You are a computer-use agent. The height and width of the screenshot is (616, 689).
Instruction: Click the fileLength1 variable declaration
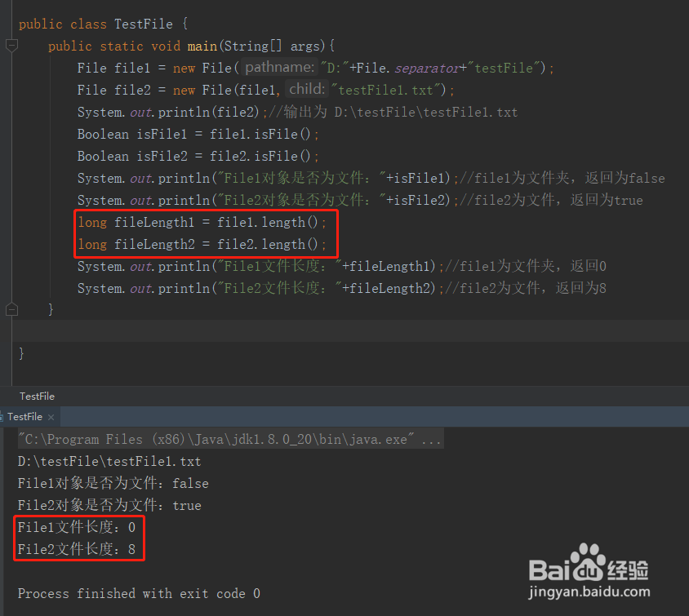[154, 222]
